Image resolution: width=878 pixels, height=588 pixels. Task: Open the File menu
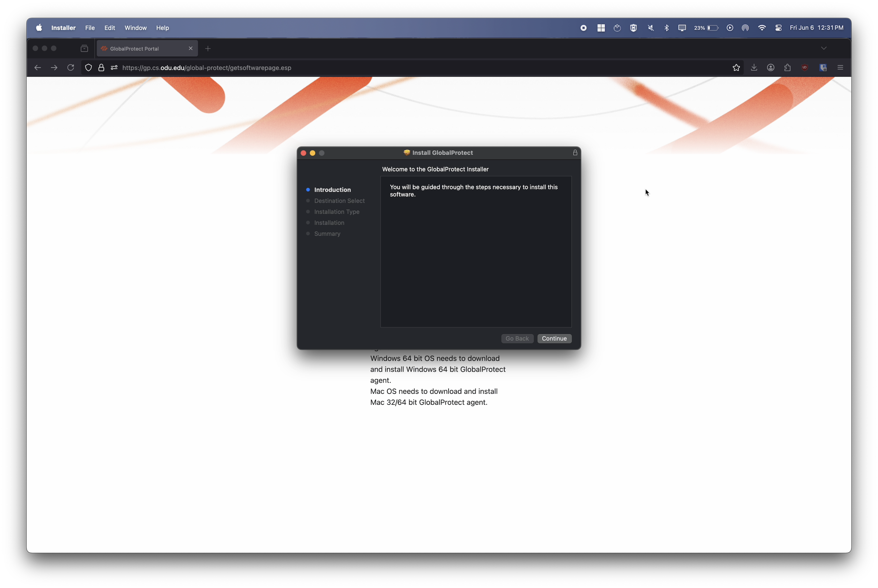[x=90, y=28]
